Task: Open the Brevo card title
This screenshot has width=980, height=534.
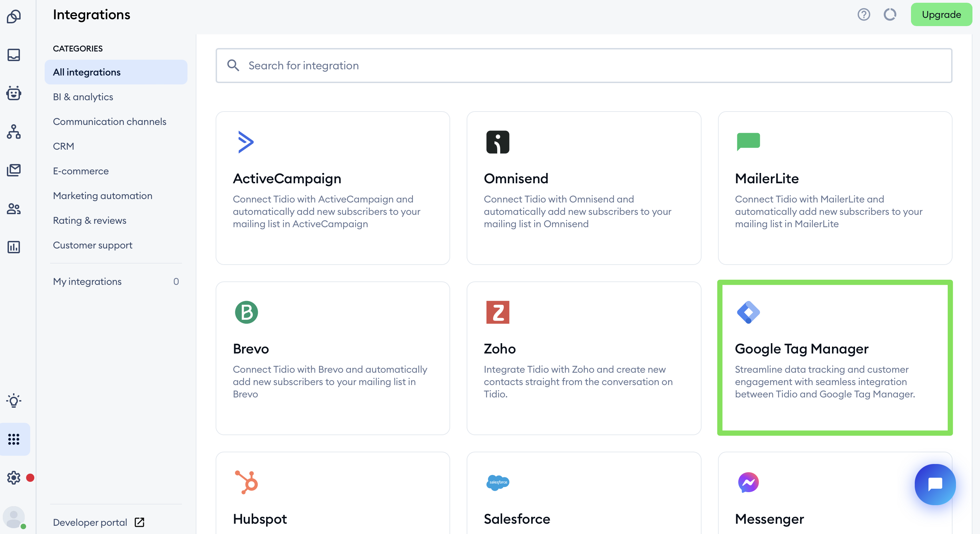Action: click(251, 348)
